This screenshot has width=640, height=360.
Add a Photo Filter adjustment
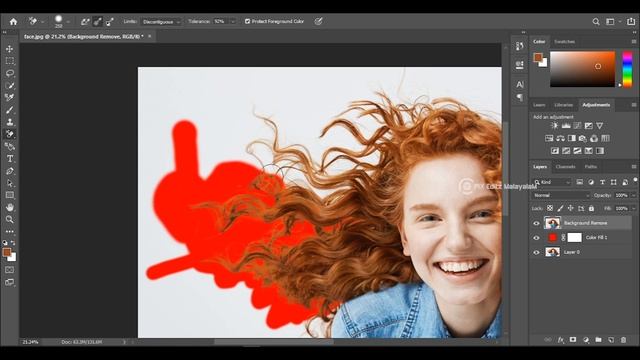click(x=583, y=138)
